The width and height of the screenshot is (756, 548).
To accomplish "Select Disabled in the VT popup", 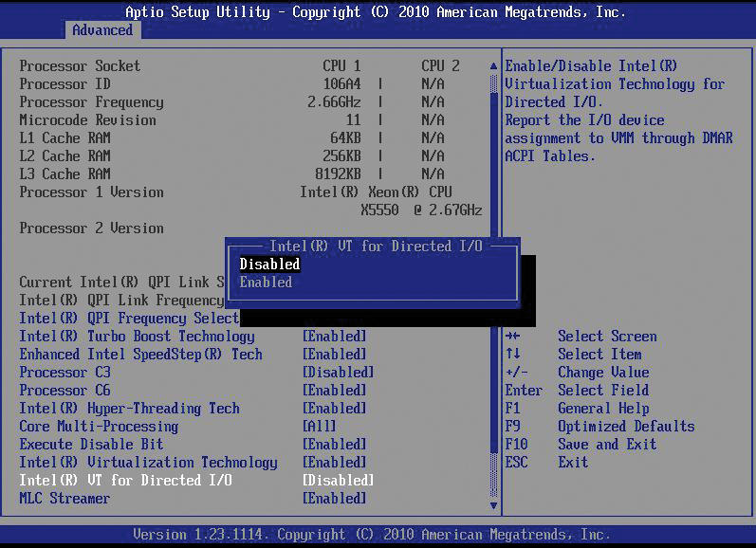I will pos(270,265).
